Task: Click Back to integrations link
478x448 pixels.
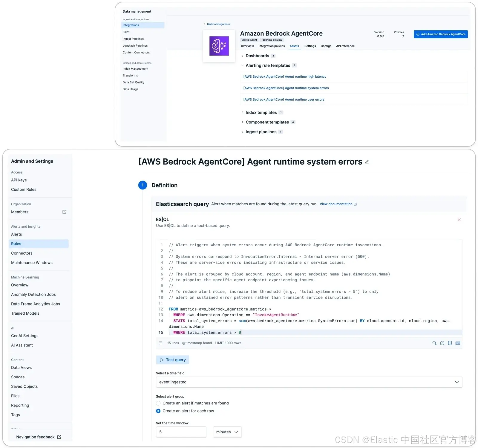Action: tap(219, 24)
